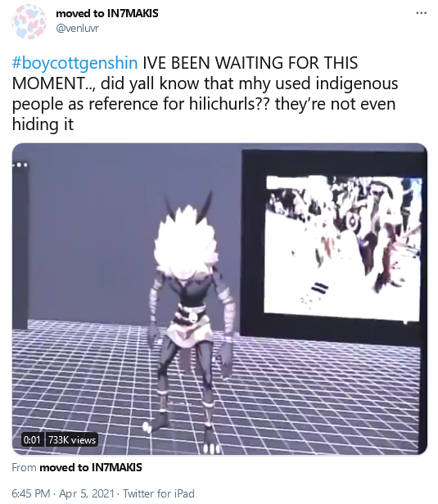This screenshot has width=438, height=504.
Task: Click the 733K views counter
Action: [x=72, y=439]
